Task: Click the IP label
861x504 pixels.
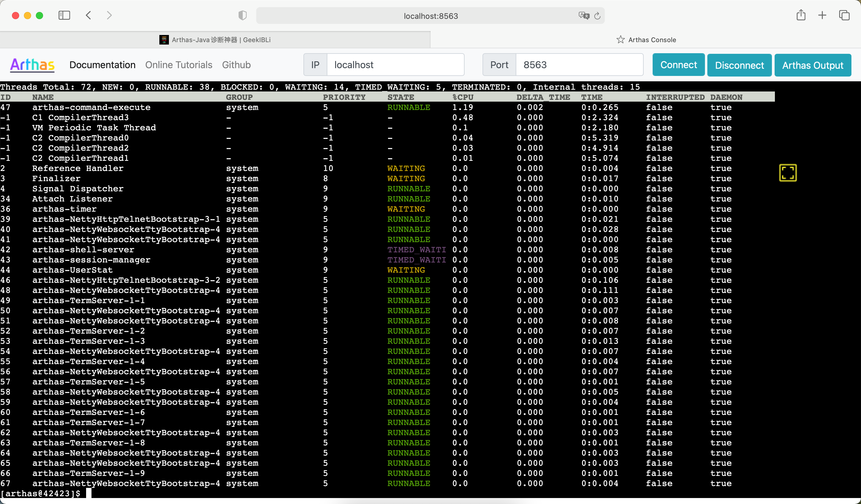Action: [315, 65]
